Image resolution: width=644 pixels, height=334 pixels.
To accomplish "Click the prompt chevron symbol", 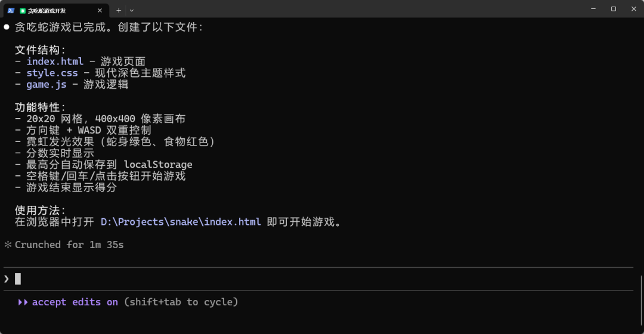I will (7, 279).
